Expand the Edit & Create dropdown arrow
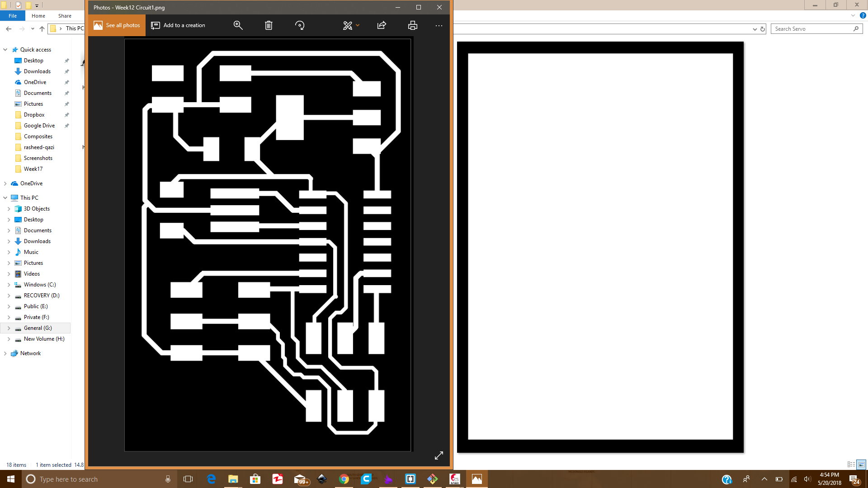 point(358,25)
